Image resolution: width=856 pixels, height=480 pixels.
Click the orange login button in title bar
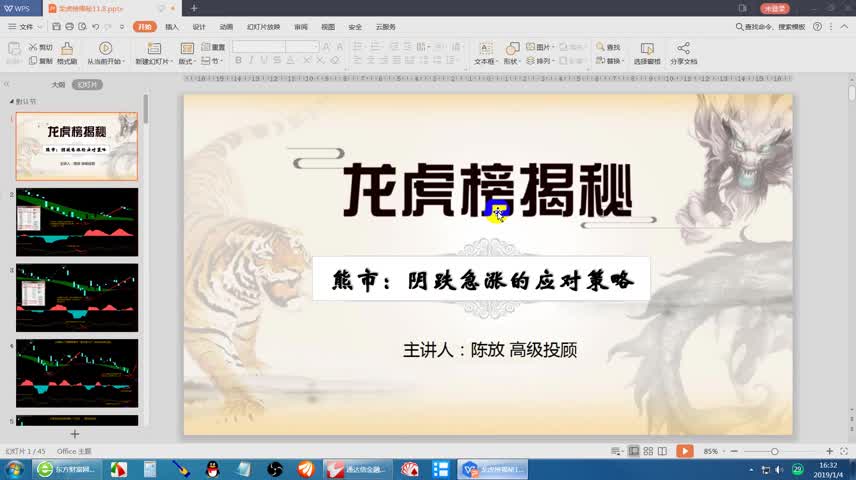point(775,8)
